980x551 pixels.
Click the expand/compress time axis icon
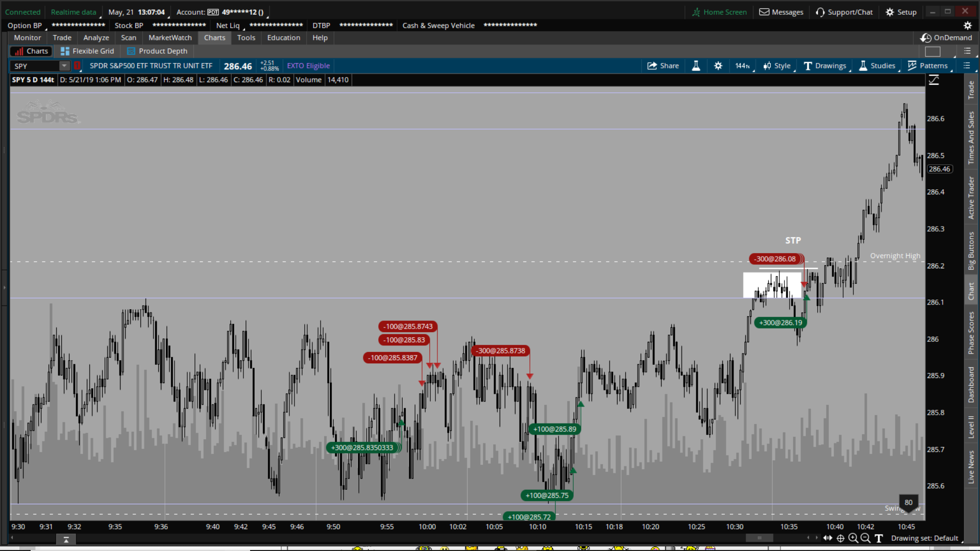pos(828,538)
